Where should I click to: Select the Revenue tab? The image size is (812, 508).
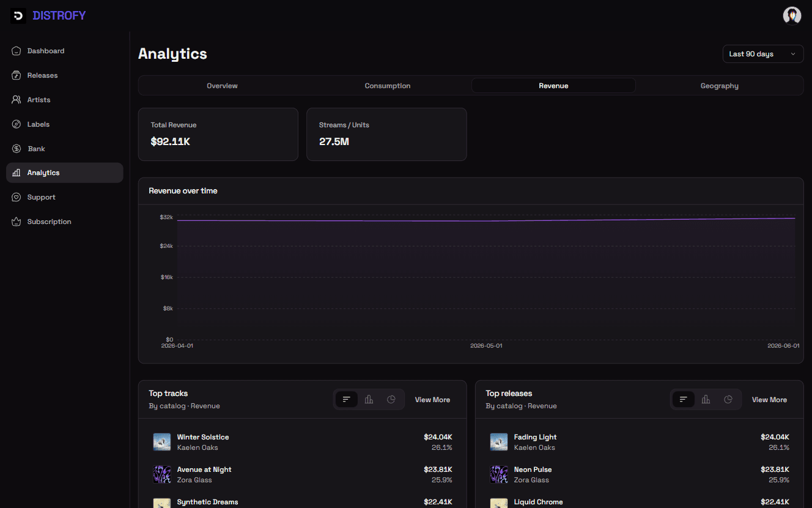click(x=553, y=86)
